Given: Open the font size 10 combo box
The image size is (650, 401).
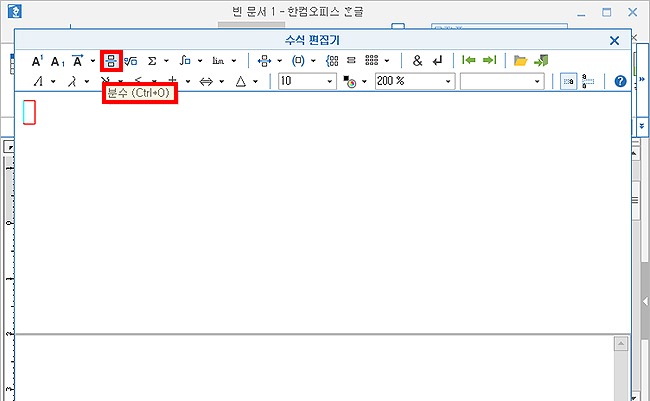Looking at the screenshot, I should point(307,81).
